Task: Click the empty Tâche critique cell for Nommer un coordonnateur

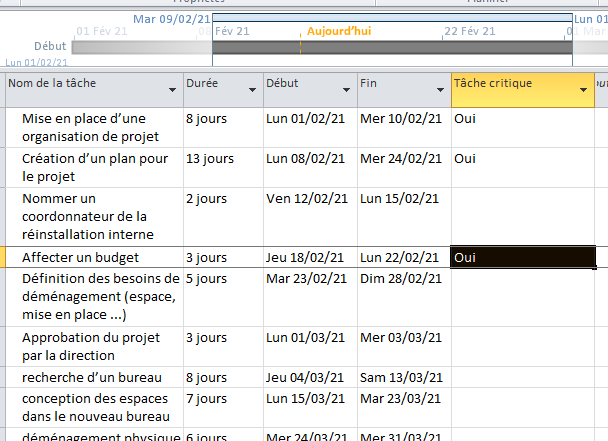Action: pos(522,216)
